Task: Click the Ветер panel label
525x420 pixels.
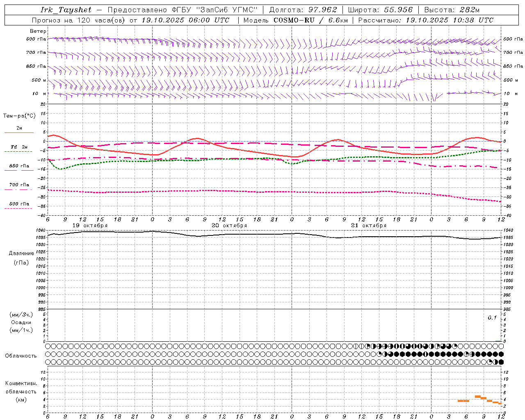Action: (x=38, y=31)
